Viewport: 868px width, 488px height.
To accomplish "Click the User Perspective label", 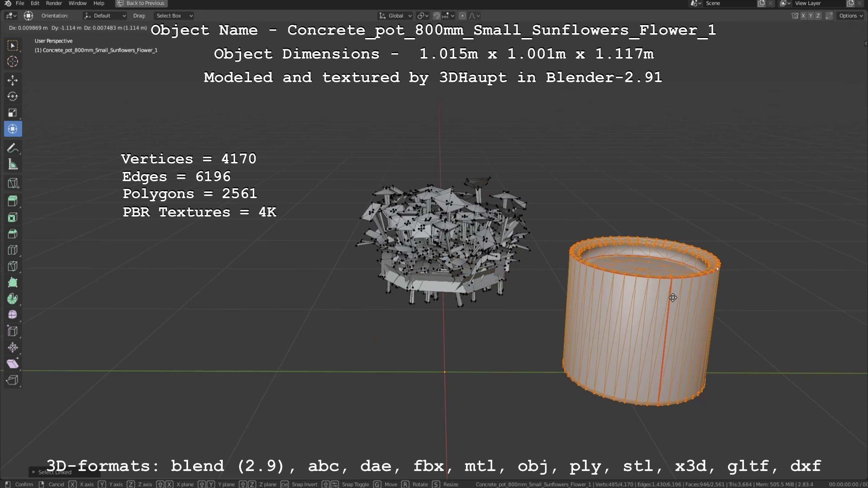I will 54,41.
